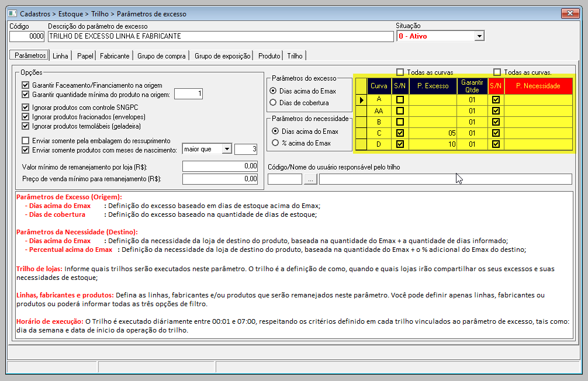This screenshot has height=381, width=588.
Task: Open the Grupo de compra tab
Action: pos(161,56)
